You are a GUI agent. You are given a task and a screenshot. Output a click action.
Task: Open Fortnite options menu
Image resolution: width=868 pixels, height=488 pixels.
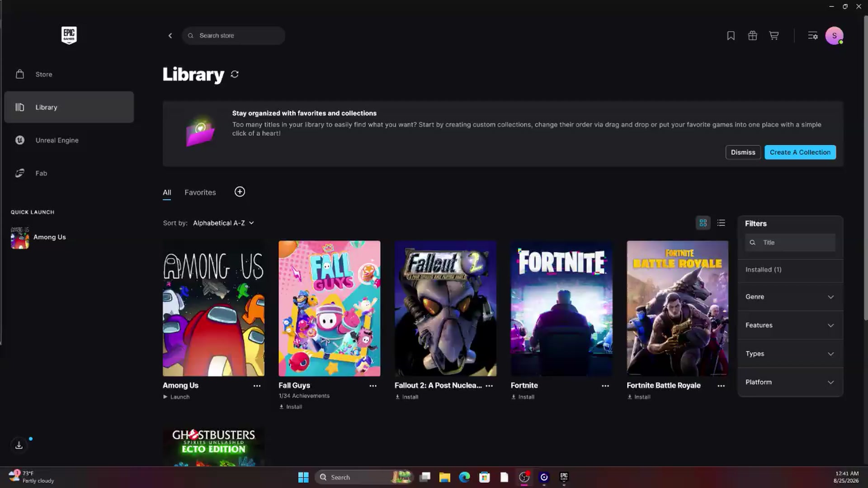605,386
